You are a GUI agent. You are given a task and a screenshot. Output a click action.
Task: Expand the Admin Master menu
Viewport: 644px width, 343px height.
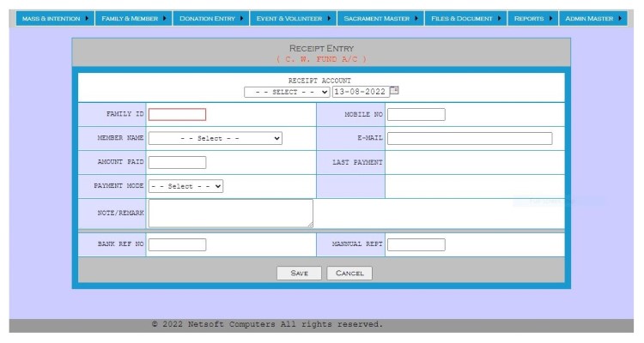point(593,18)
